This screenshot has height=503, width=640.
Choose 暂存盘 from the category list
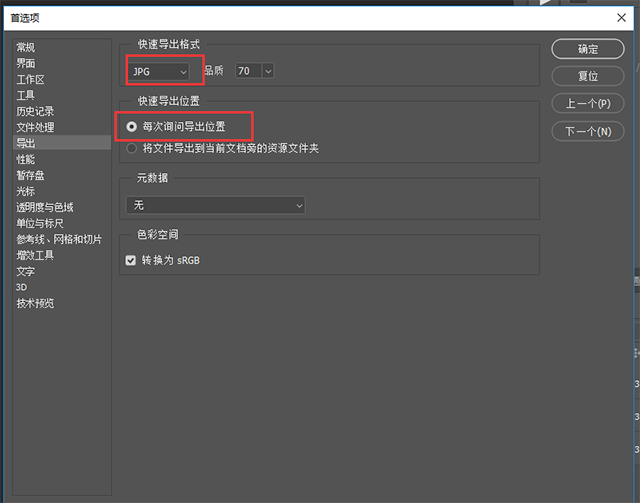pyautogui.click(x=30, y=175)
